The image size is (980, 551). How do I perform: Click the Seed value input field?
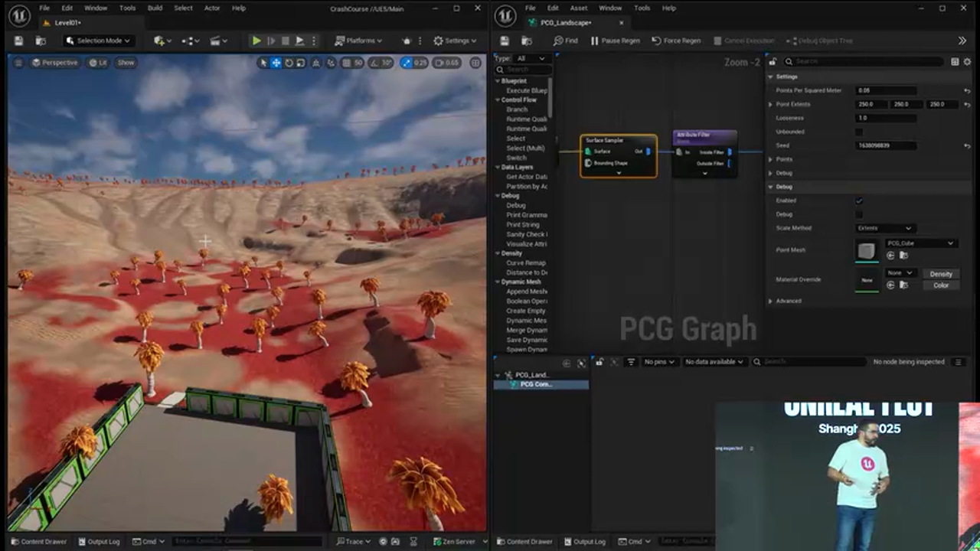pos(886,145)
